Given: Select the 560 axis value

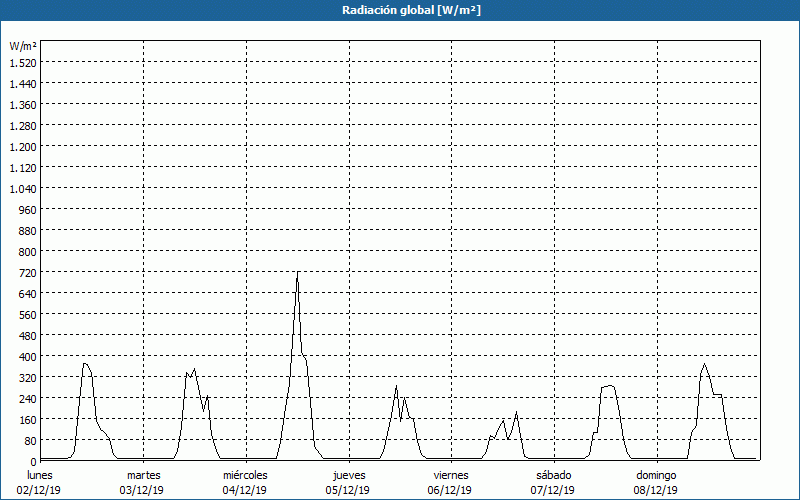Looking at the screenshot, I should click(28, 314).
